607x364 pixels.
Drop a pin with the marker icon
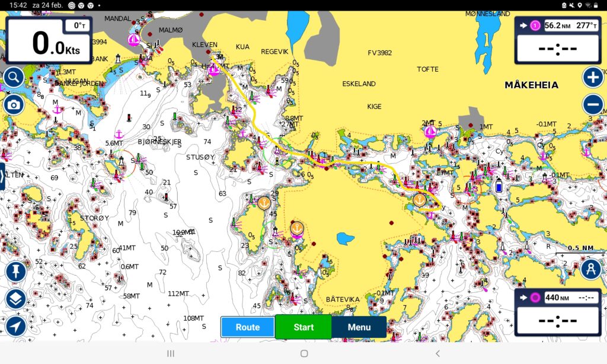tap(16, 272)
